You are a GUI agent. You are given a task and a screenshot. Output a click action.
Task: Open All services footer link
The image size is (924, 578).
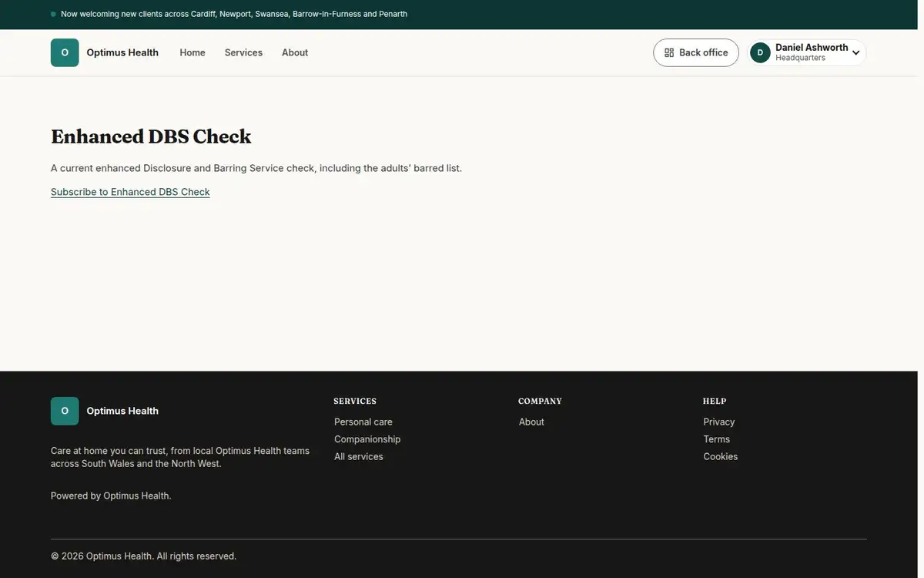[x=359, y=456]
